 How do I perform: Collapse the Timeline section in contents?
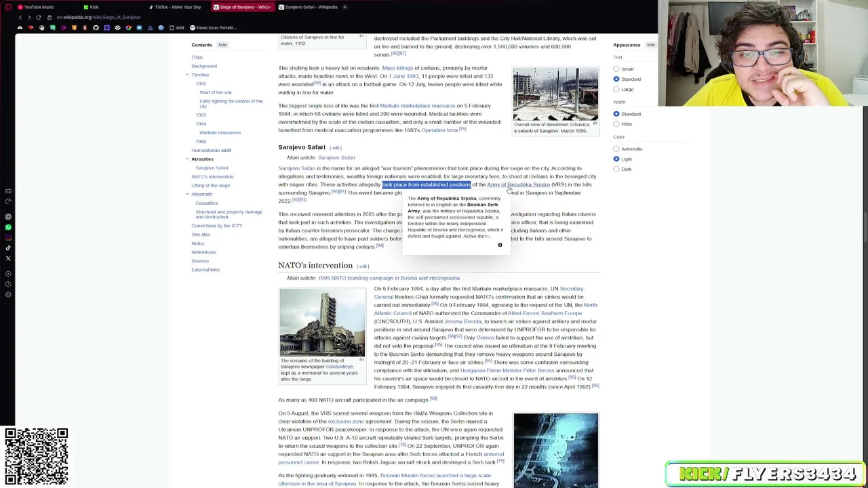187,75
